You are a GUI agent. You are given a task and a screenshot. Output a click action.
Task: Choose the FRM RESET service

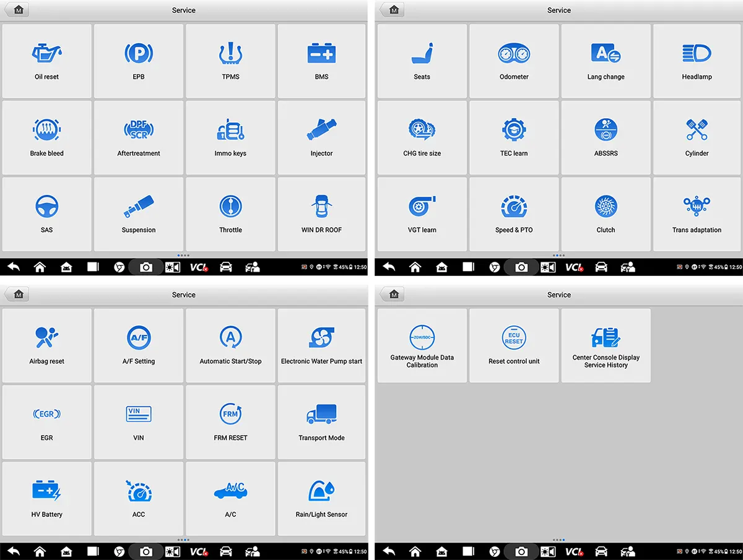tap(230, 422)
